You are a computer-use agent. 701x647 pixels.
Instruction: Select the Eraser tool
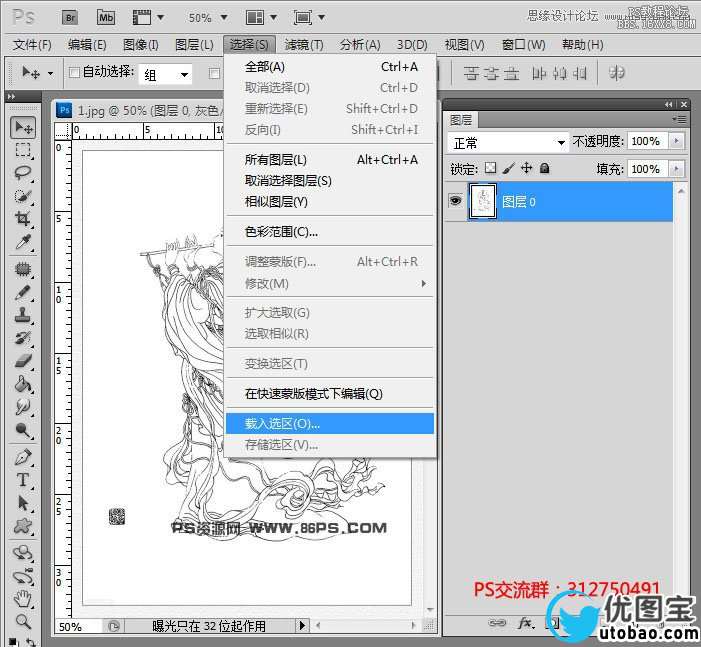[x=23, y=360]
